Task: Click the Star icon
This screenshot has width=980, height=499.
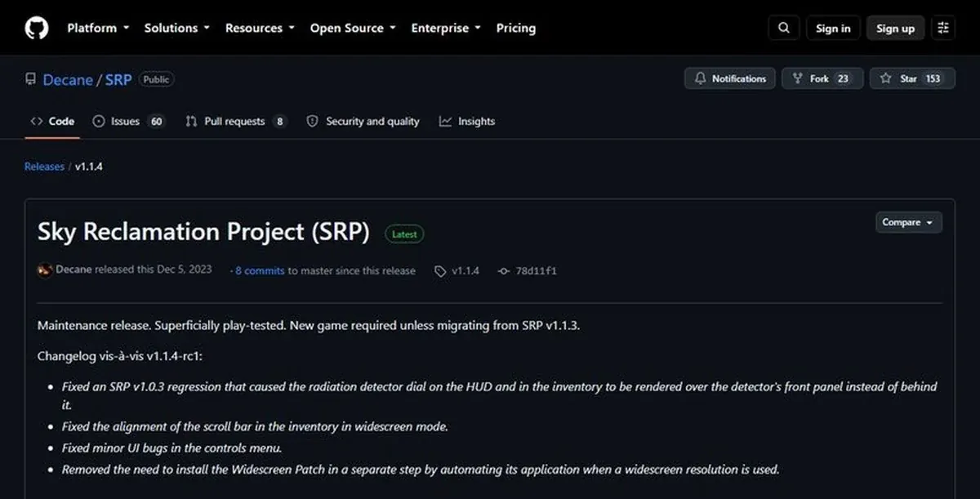Action: coord(886,78)
